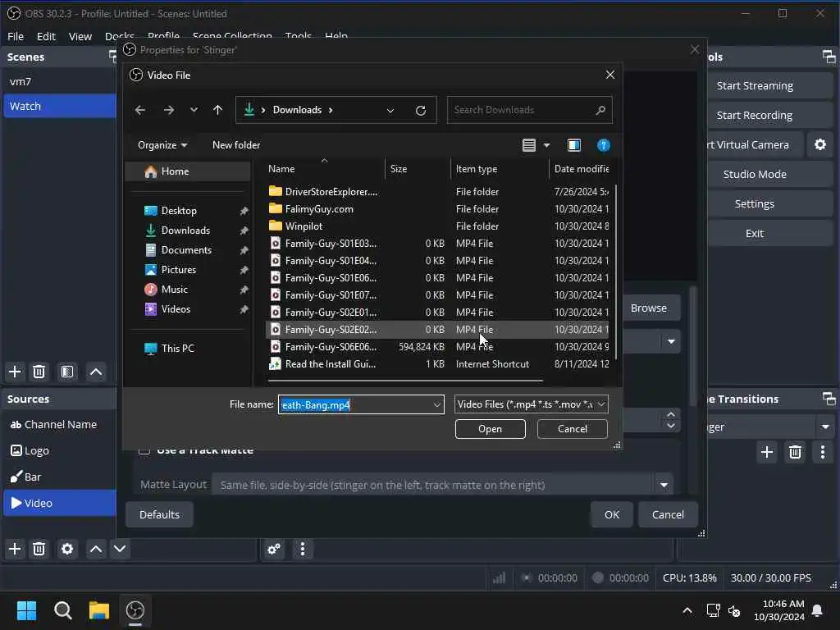The image size is (840, 630).
Task: Add a transition with plus icon
Action: coord(767,452)
